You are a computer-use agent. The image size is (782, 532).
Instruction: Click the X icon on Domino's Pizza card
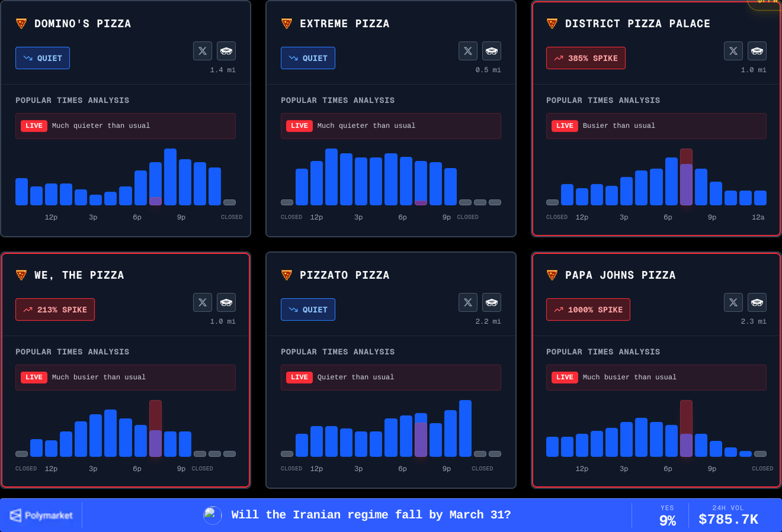[202, 51]
